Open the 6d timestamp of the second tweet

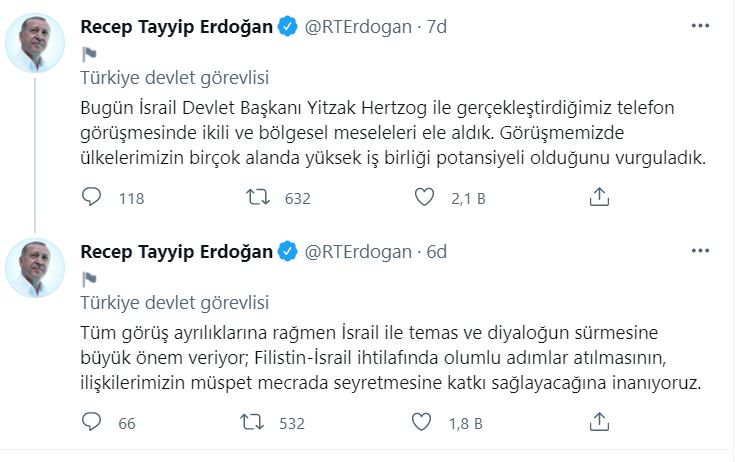click(x=436, y=251)
